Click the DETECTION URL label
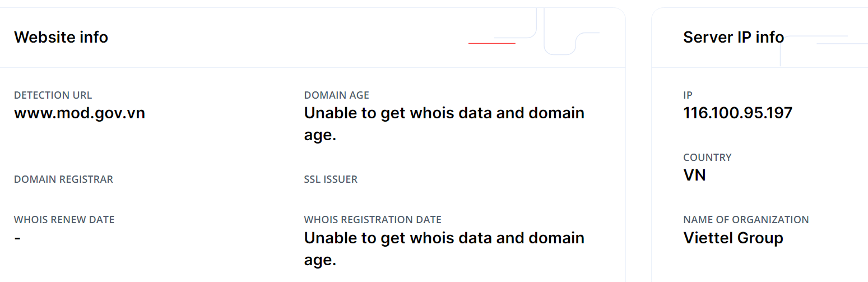868x282 pixels. [x=53, y=95]
